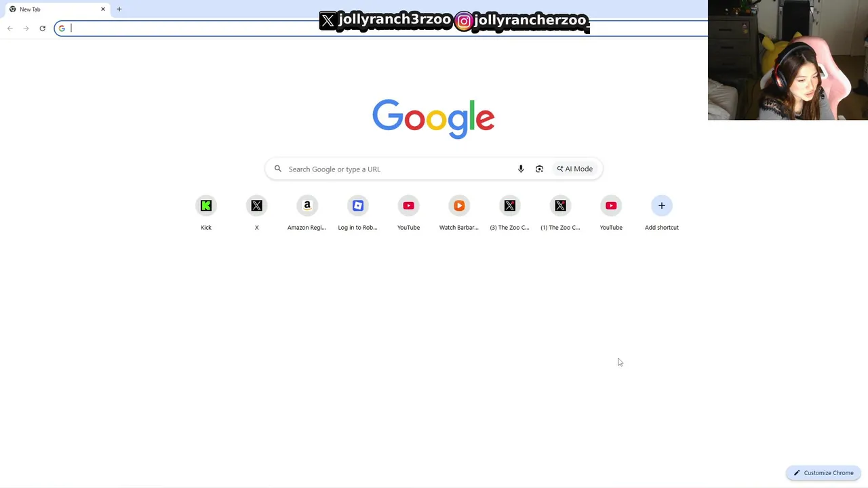Open the Watch Barbar... shortcut
The image size is (868, 488).
(x=459, y=213)
